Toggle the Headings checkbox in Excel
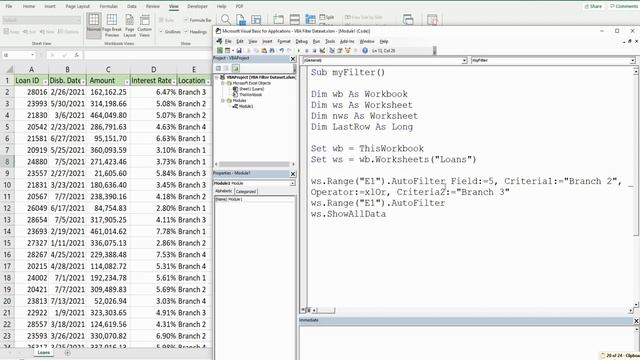The width and height of the screenshot is (640, 360). point(186,31)
